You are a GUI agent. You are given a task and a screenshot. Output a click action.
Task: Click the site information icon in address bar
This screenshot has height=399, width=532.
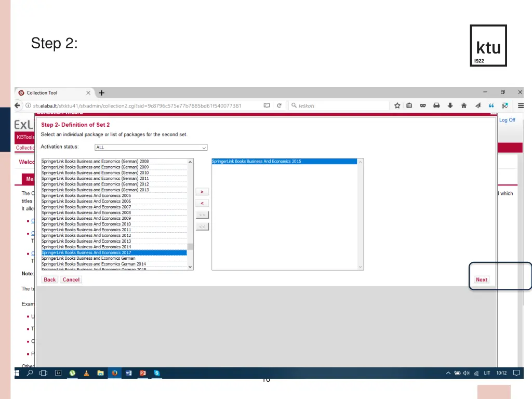click(x=28, y=105)
